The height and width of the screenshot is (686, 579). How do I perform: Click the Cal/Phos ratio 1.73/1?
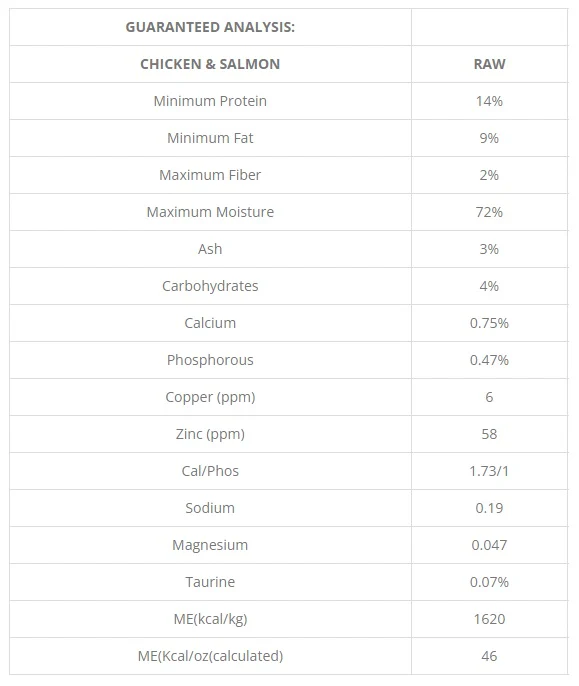489,471
